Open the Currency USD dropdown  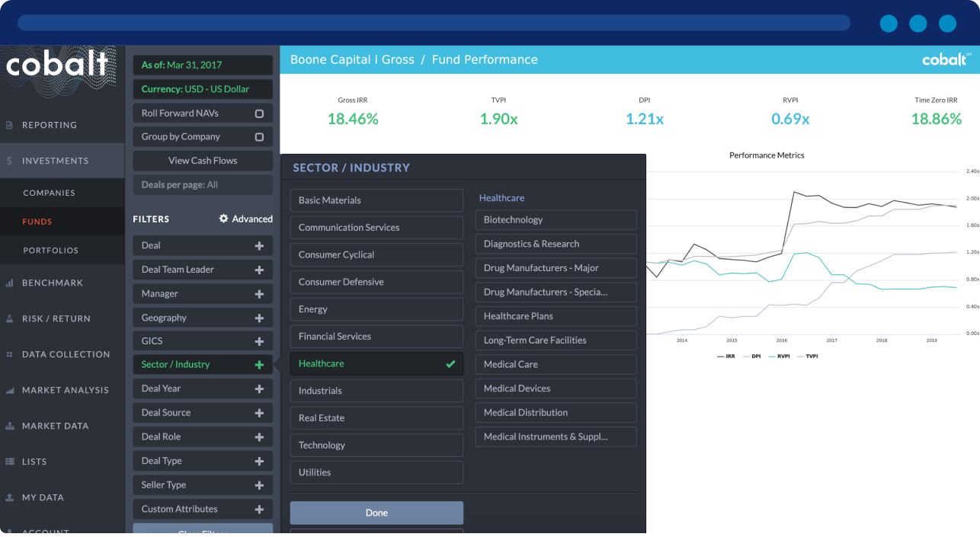click(203, 89)
